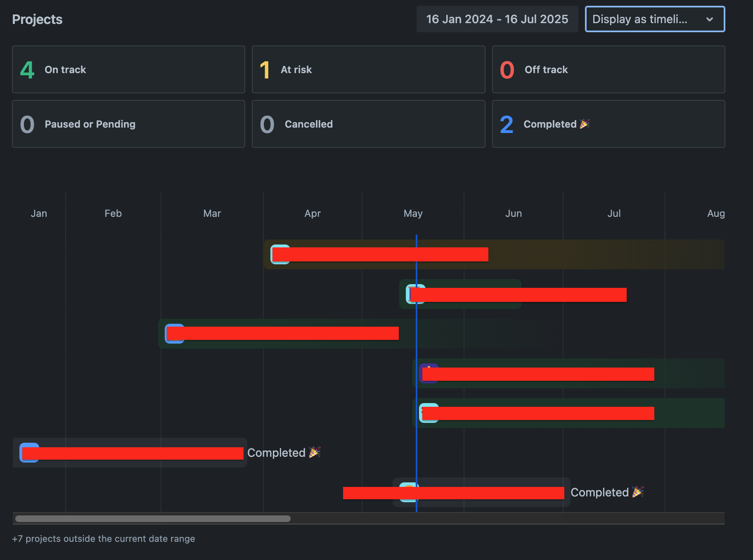Image resolution: width=753 pixels, height=560 pixels.
Task: Toggle the Off track status filter
Action: (x=608, y=69)
